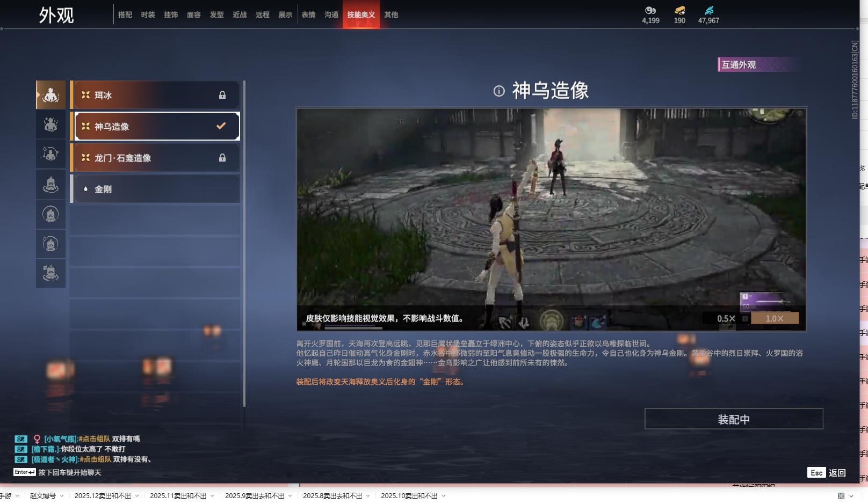The width and height of the screenshot is (868, 504).
Task: Click the gold bar currency icon
Action: [679, 10]
